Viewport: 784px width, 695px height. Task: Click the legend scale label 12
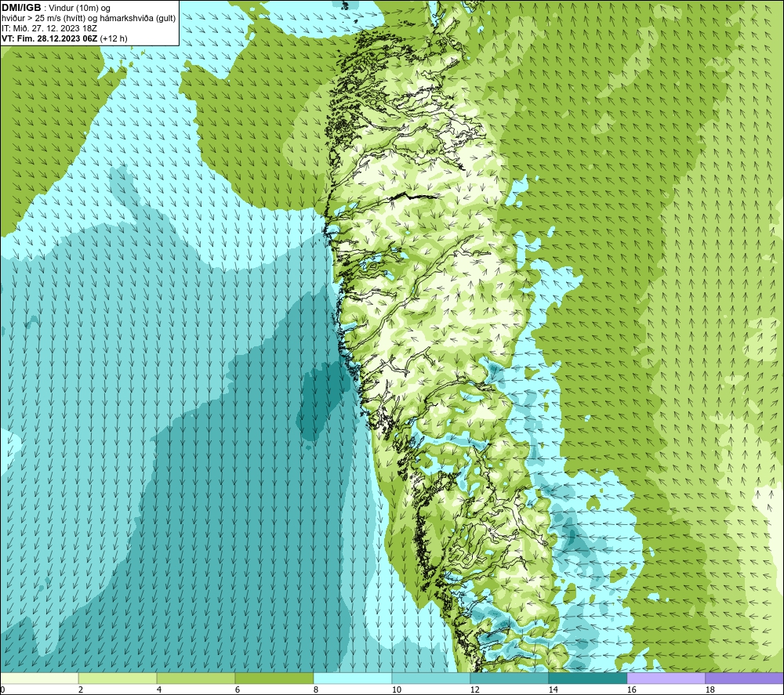(x=475, y=690)
